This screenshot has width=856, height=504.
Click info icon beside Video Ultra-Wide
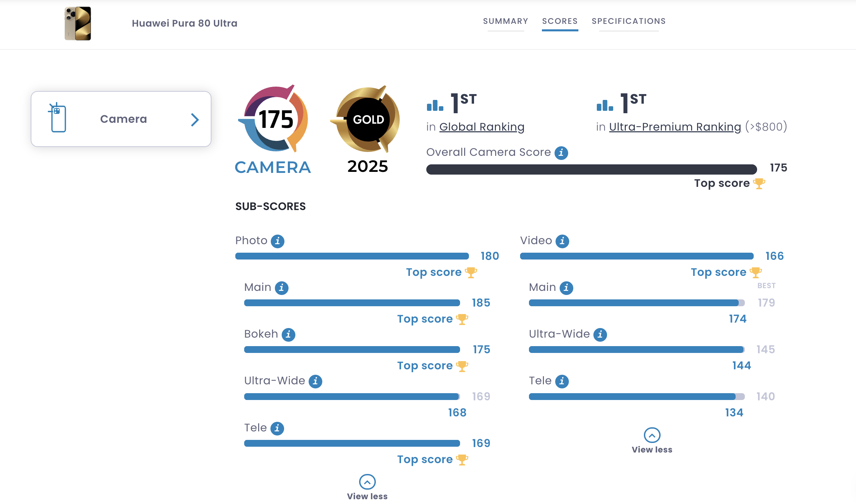point(600,335)
